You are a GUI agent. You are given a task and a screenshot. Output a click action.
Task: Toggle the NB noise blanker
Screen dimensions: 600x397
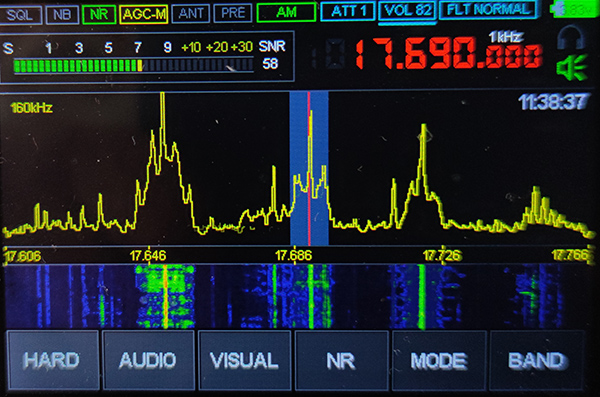62,15
